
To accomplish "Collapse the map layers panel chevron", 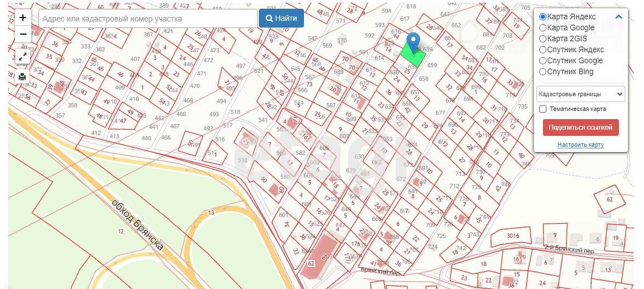I will pyautogui.click(x=619, y=17).
